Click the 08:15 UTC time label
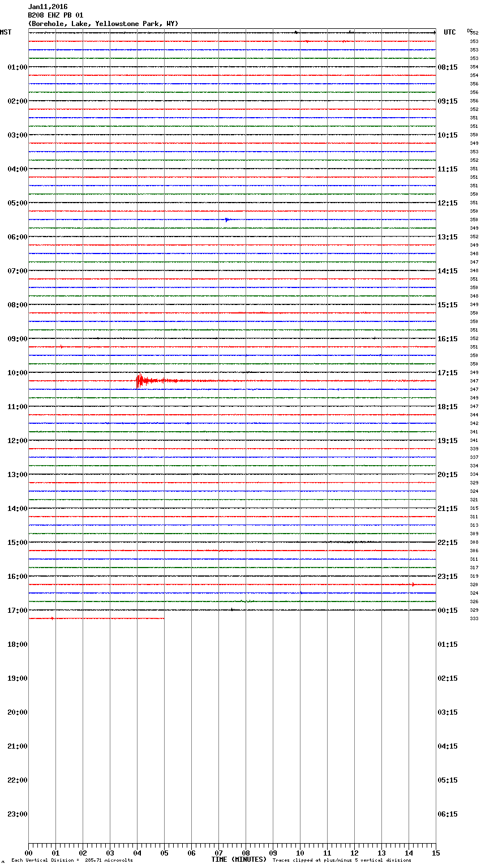 [x=448, y=67]
